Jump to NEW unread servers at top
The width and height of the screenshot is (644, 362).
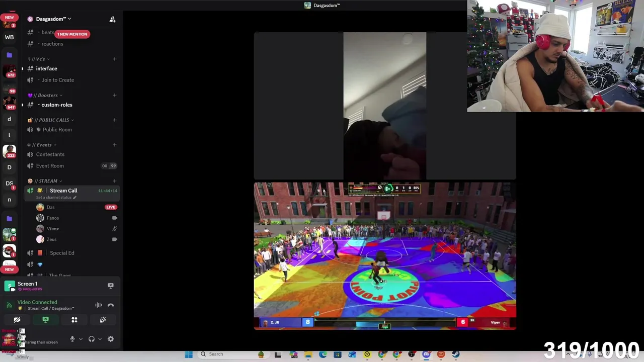pos(9,18)
